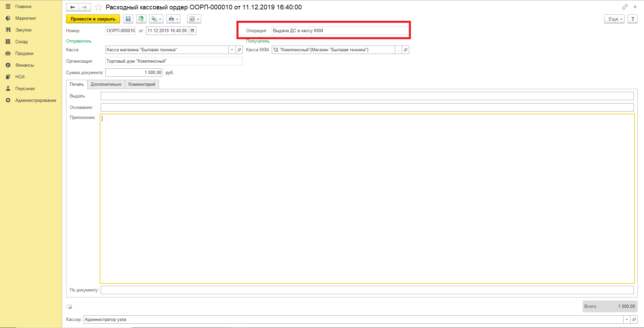
Task: Click inside the Приложение text area
Action: pos(367,199)
